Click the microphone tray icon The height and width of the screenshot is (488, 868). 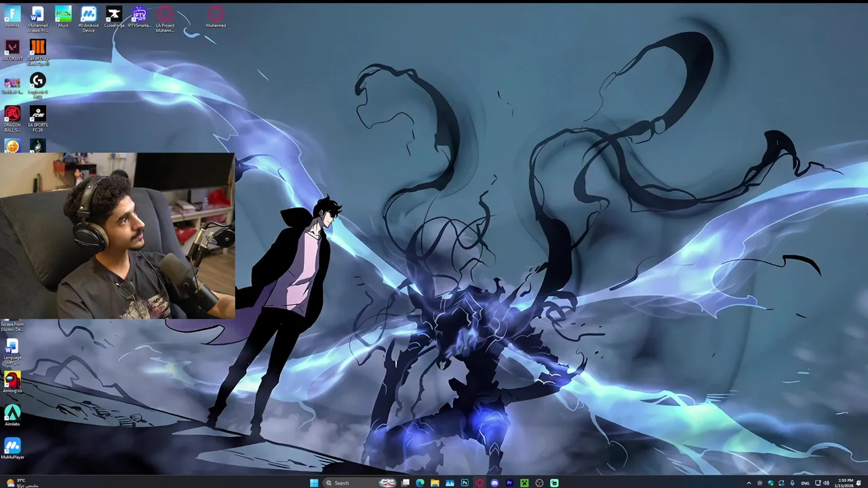pos(792,483)
